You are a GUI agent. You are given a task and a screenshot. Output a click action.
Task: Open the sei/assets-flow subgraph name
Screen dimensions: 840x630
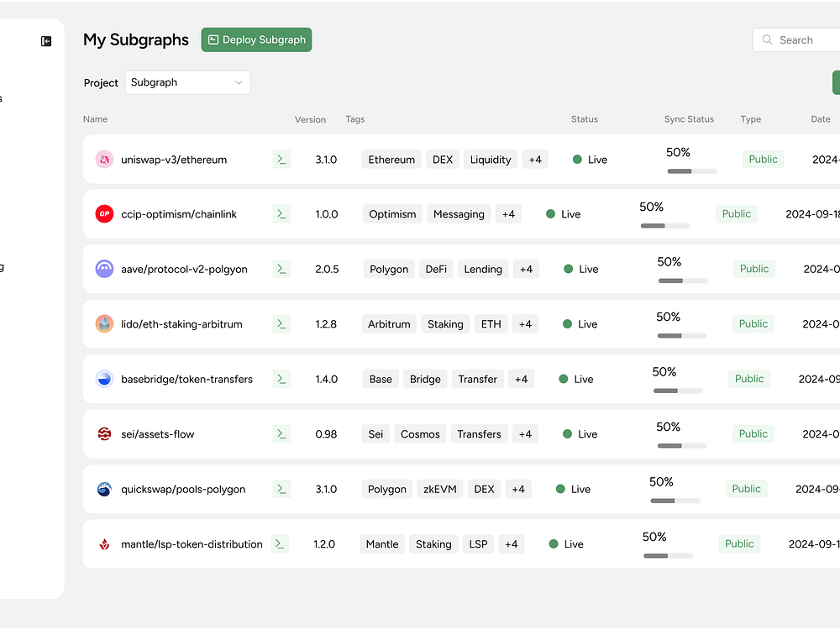(158, 434)
